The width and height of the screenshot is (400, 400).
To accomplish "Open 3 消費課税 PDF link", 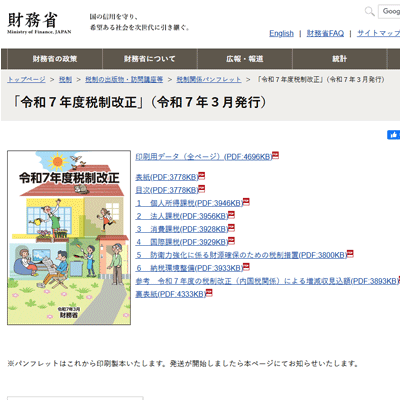I will tap(182, 229).
